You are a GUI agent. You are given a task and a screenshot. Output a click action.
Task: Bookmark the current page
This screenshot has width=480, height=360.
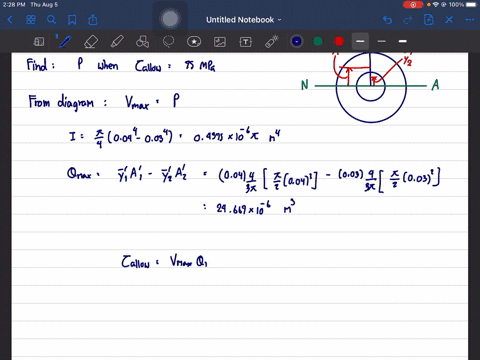(72, 20)
